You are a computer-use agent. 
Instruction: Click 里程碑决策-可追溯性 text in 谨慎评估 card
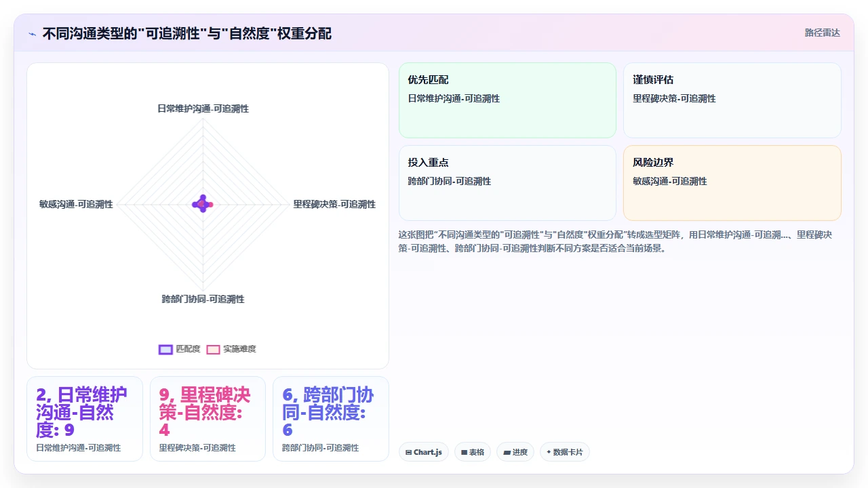pyautogui.click(x=674, y=98)
